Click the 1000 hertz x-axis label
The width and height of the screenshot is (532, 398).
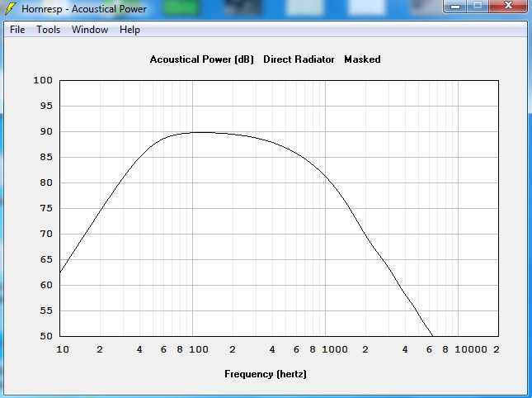point(335,349)
